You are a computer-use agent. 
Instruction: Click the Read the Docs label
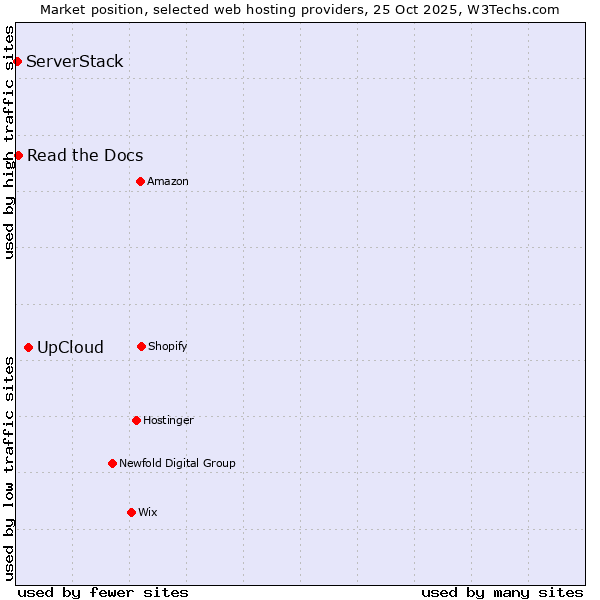click(x=85, y=155)
